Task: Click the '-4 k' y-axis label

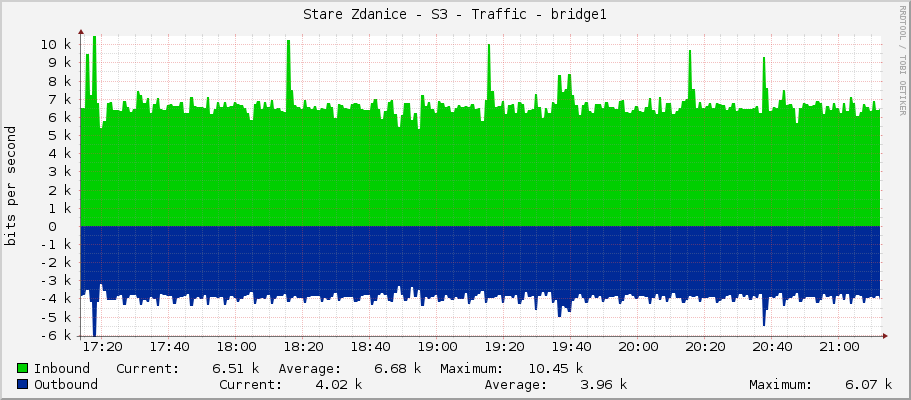Action: coord(57,299)
